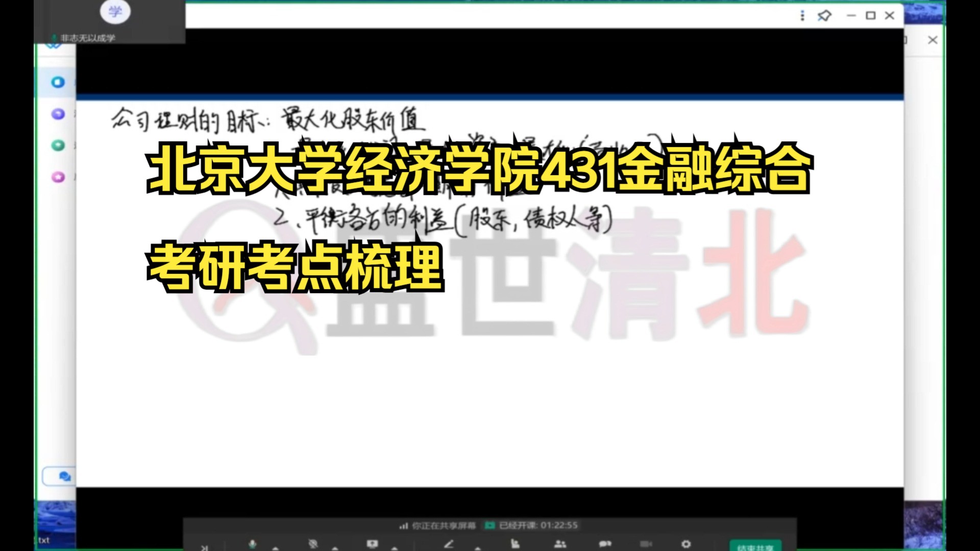980x551 pixels.
Task: Click the participant avatar thumbnail 学
Action: pyautogui.click(x=115, y=12)
